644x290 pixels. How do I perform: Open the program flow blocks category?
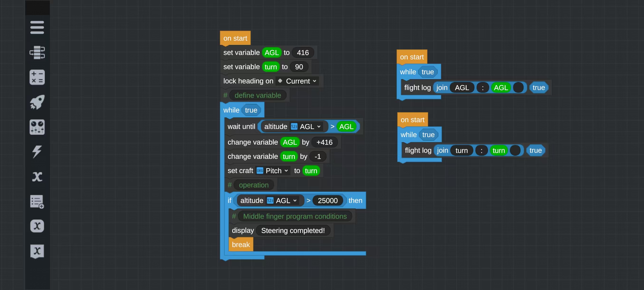[x=37, y=52]
